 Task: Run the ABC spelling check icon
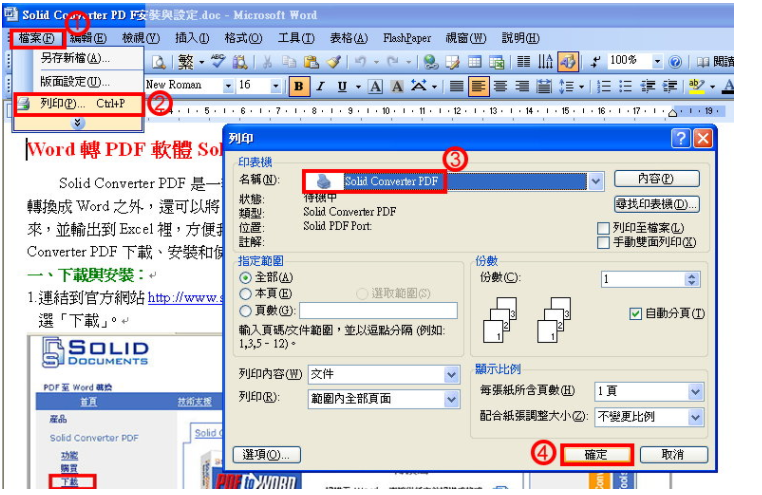pos(218,61)
